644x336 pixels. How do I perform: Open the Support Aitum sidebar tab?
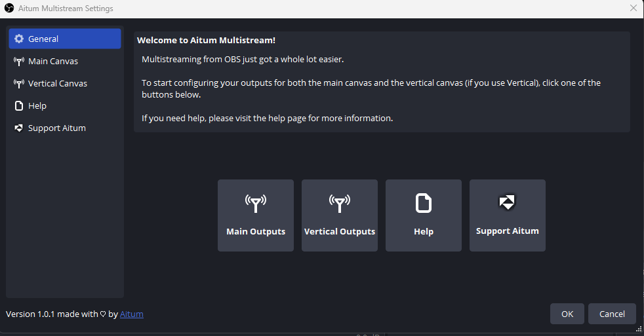[65, 128]
